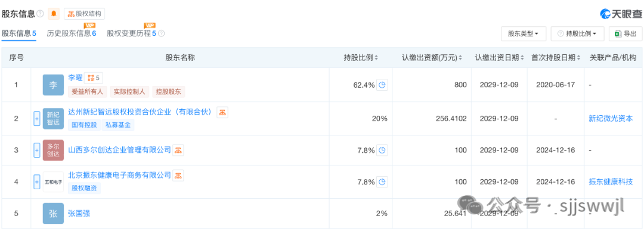Export data with the 导出 button

coord(626,33)
